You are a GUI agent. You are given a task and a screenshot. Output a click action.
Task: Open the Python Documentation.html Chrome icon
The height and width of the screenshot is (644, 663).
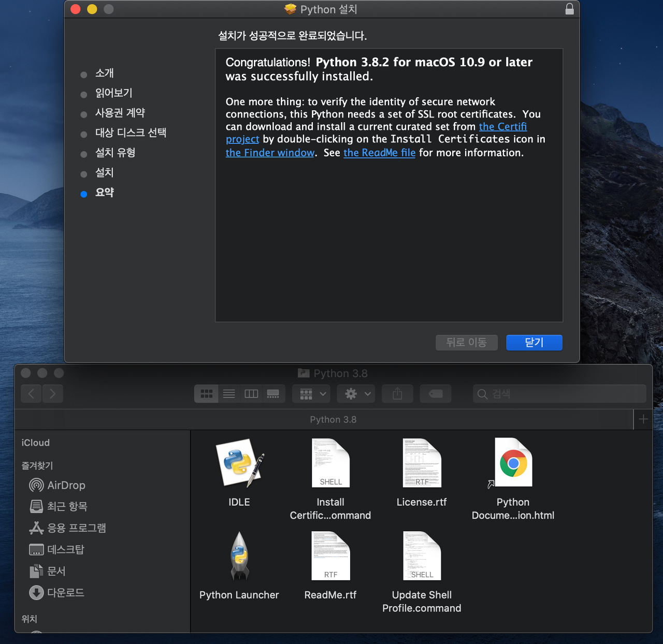(513, 463)
